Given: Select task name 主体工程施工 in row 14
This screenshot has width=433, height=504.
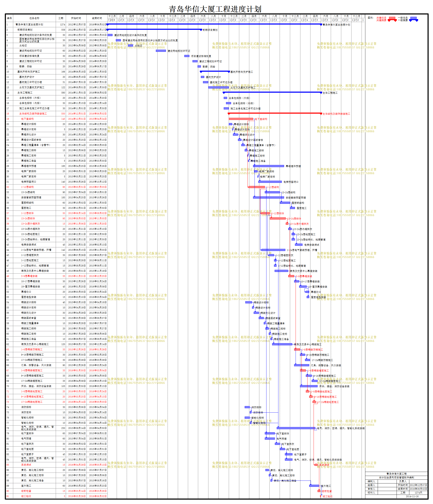Looking at the screenshot, I should coord(25,93).
